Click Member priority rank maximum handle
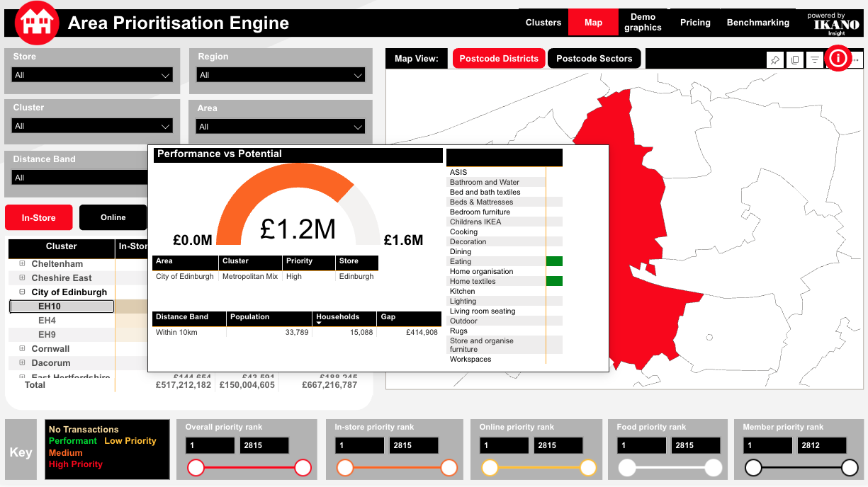868x487 pixels. coord(850,468)
